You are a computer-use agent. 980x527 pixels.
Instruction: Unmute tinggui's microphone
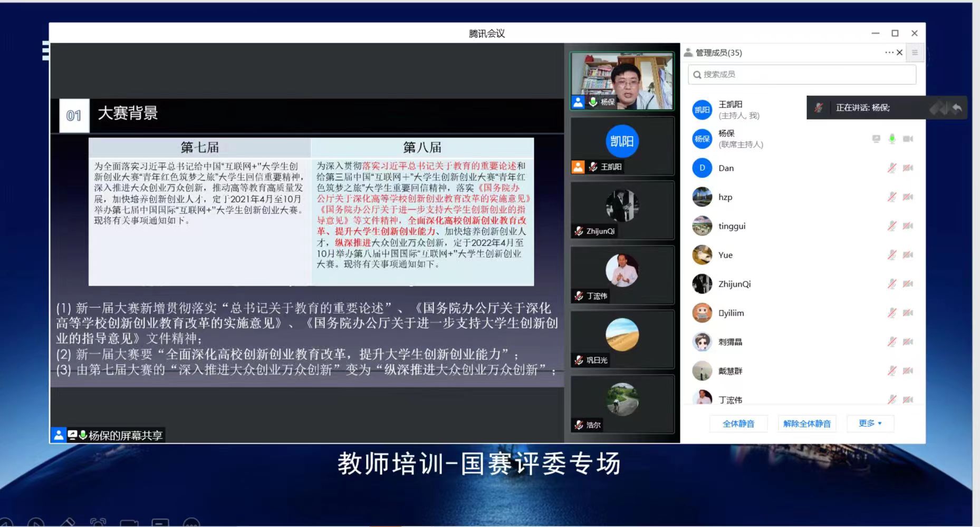[x=892, y=226]
